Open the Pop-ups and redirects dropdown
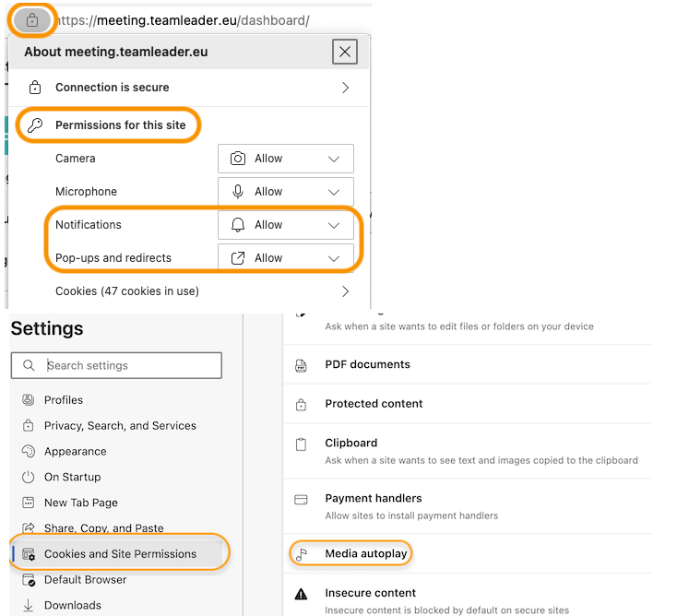Image resolution: width=677 pixels, height=616 pixels. (286, 257)
